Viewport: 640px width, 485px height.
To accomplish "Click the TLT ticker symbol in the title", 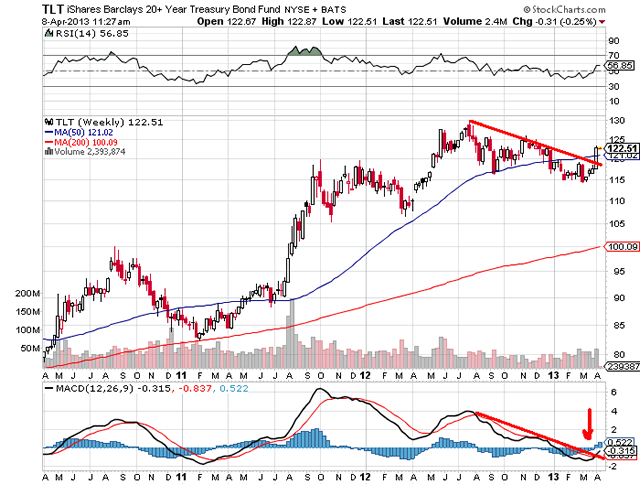I will (x=52, y=9).
